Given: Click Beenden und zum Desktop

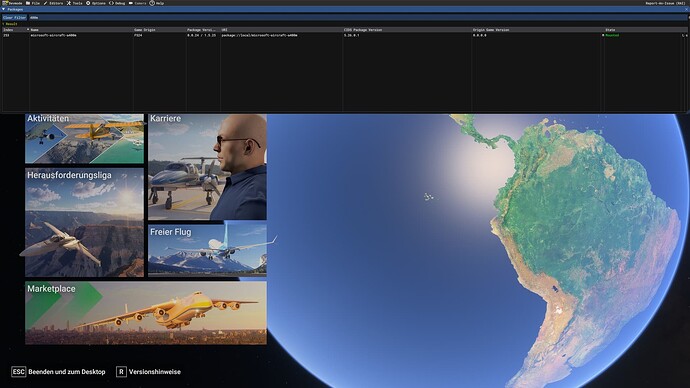Looking at the screenshot, I should (x=67, y=372).
